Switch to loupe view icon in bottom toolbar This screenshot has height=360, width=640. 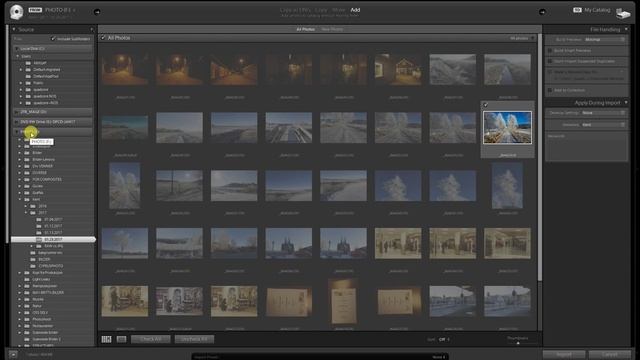[121, 339]
